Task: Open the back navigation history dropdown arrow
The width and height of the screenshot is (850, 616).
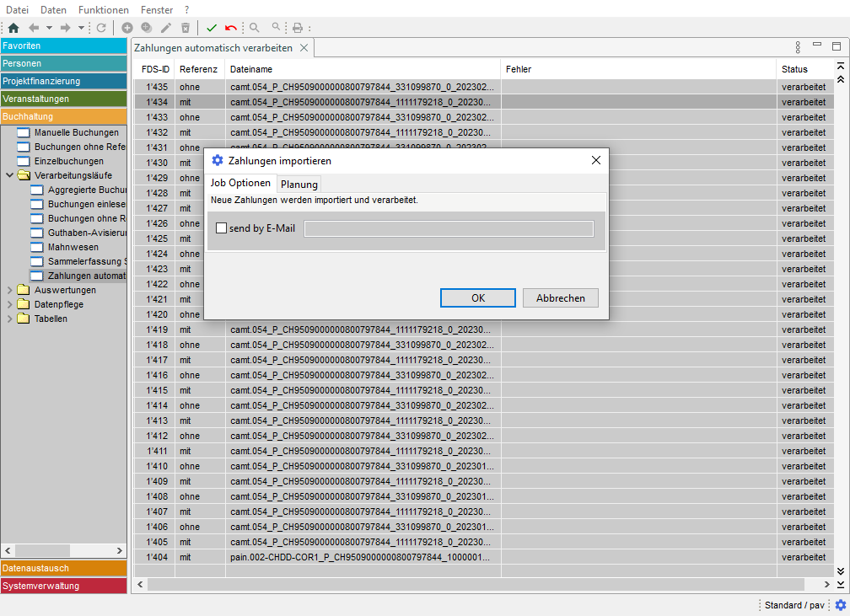Action: (49, 28)
